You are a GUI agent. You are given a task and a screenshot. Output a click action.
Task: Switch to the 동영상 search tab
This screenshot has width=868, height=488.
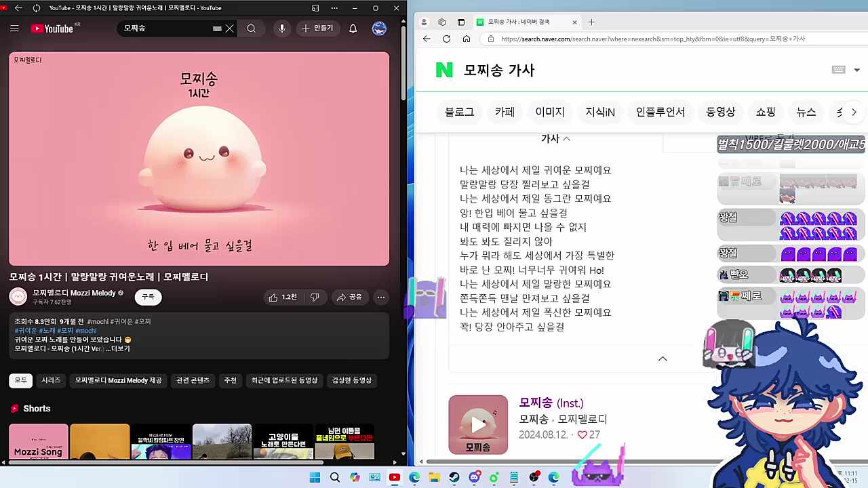[x=721, y=112]
